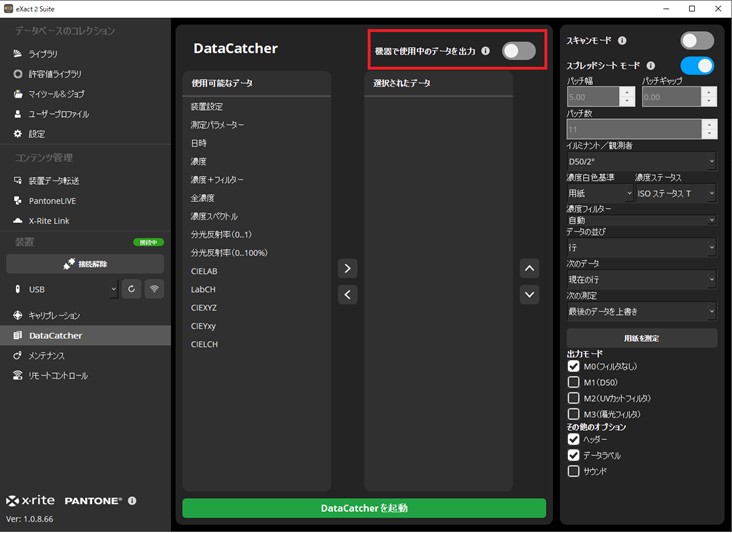
Task: Click the パッチギャップ 0.00 input field
Action: 671,97
